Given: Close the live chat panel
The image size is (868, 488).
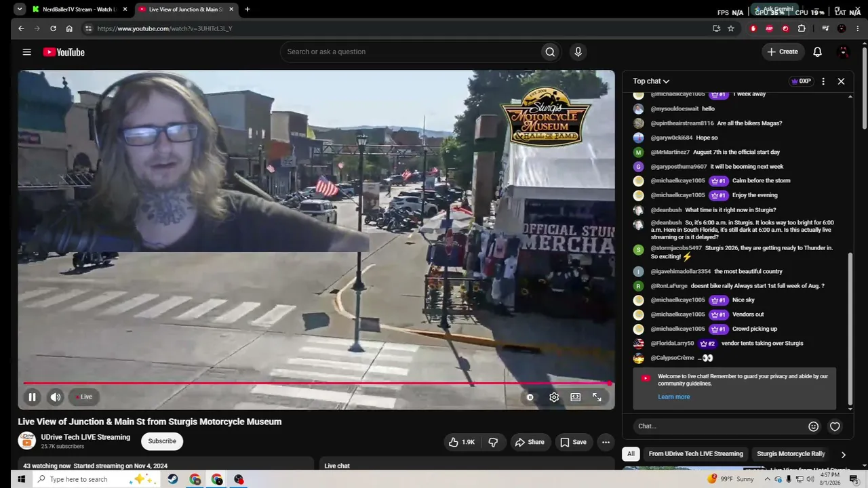Looking at the screenshot, I should 841,81.
